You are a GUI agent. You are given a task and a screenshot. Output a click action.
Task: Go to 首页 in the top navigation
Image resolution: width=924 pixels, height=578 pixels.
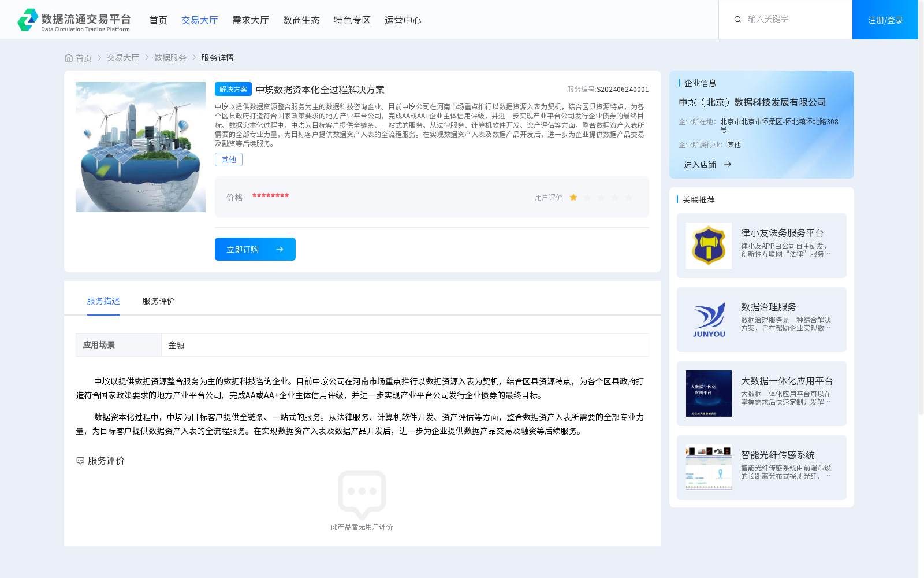(x=158, y=20)
